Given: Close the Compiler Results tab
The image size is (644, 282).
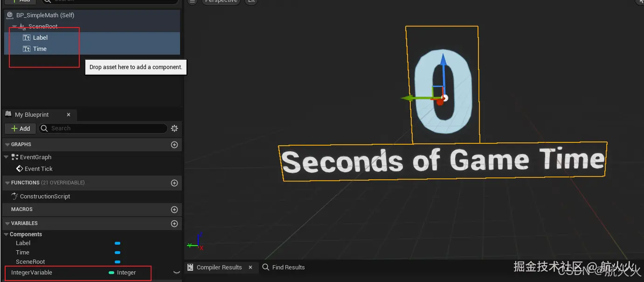Looking at the screenshot, I should coord(250,267).
